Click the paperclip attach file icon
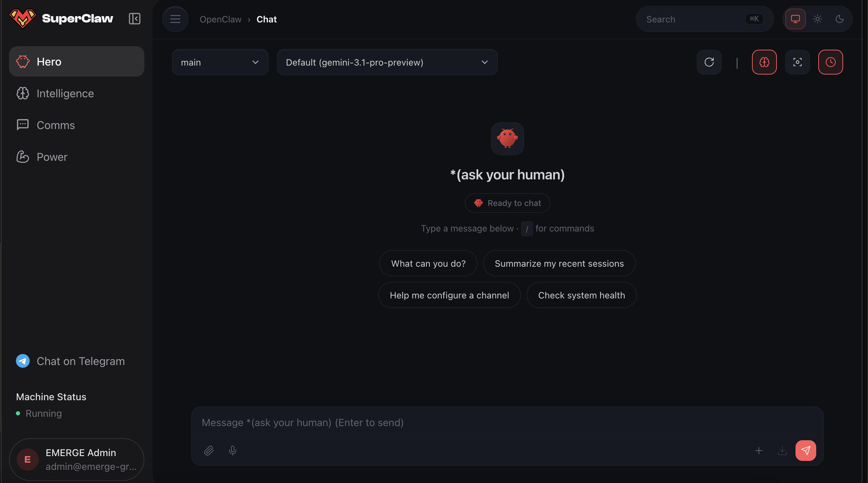Screen dimensions: 868x483 click(209, 451)
